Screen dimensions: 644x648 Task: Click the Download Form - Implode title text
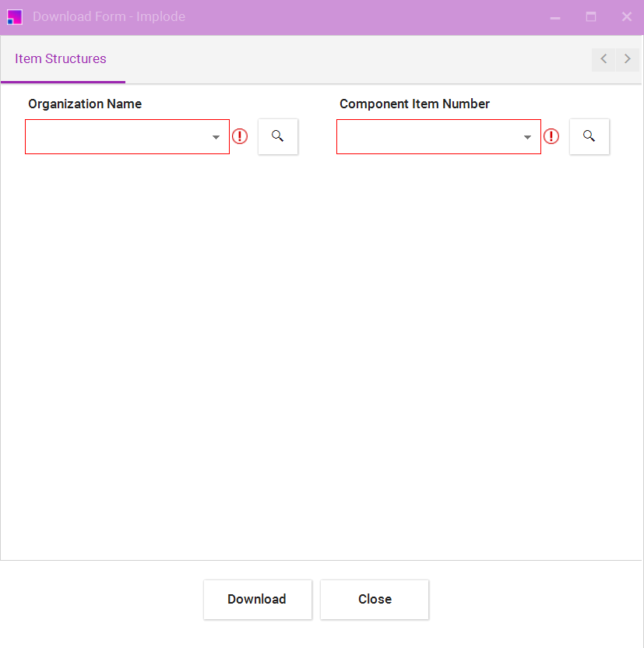click(x=109, y=17)
